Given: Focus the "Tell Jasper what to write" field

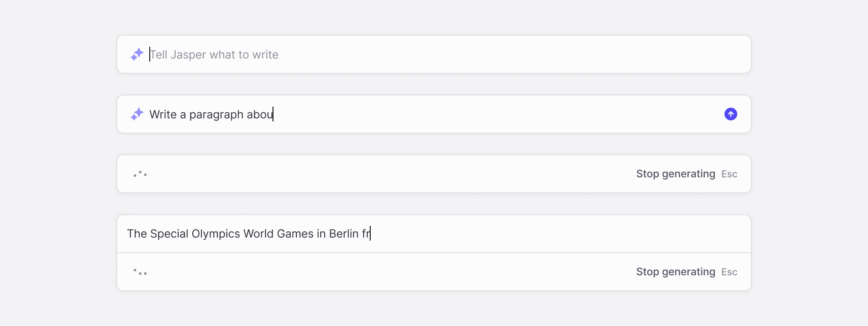Looking at the screenshot, I should pos(434,54).
